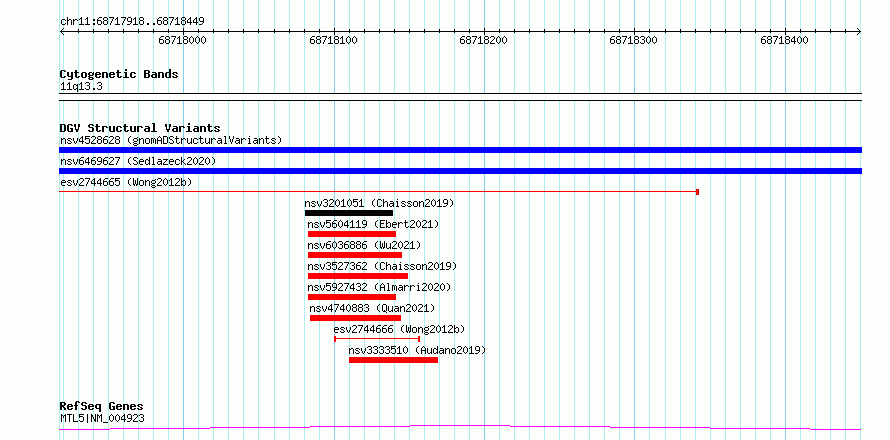Open nsv5604119 Ebert2021 label
The width and height of the screenshot is (890, 440).
373,224
